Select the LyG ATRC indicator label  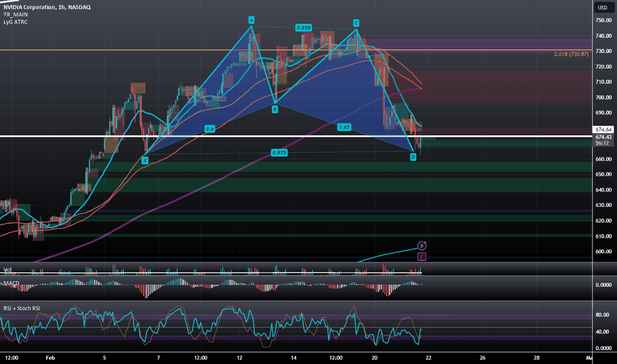tap(16, 22)
